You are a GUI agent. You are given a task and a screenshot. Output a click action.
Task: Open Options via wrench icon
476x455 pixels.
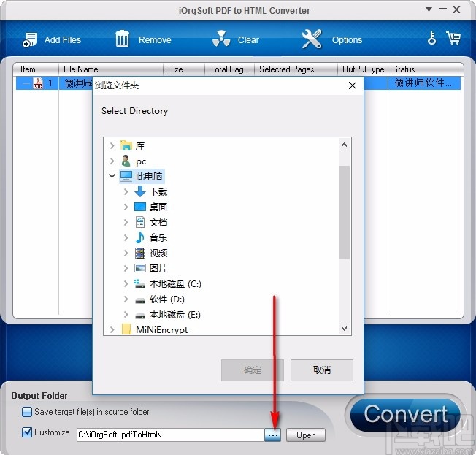pyautogui.click(x=312, y=39)
